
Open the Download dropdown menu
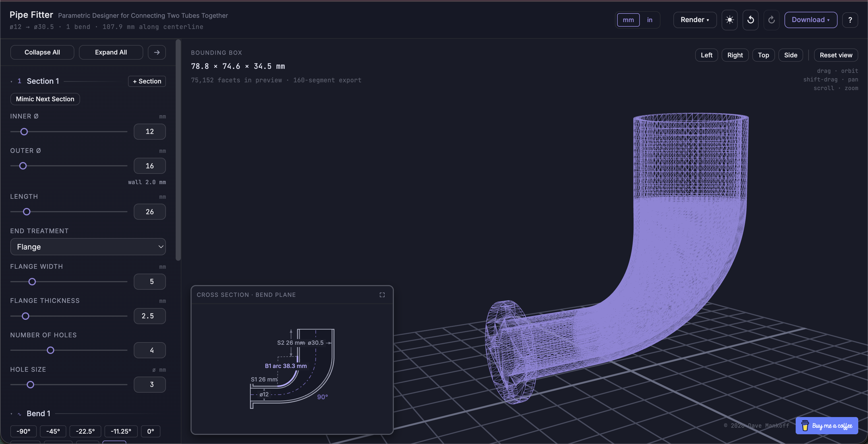pos(810,20)
